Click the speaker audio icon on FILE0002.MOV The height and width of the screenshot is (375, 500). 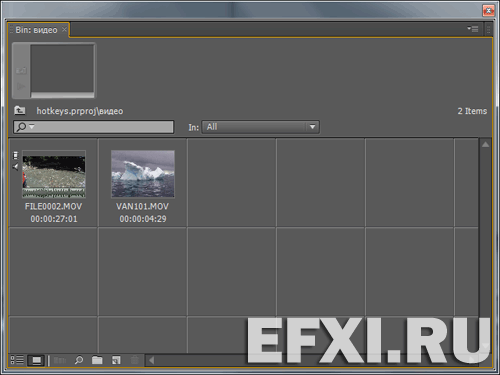(x=15, y=166)
